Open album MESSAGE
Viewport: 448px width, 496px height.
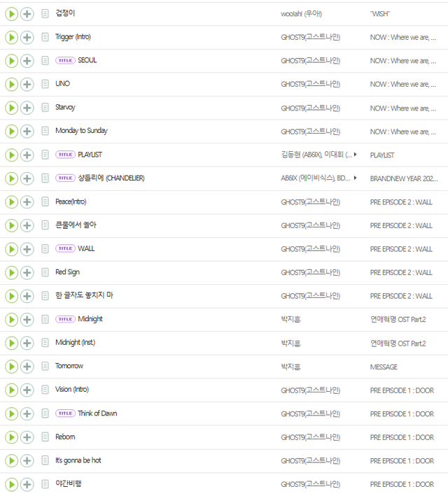click(384, 367)
